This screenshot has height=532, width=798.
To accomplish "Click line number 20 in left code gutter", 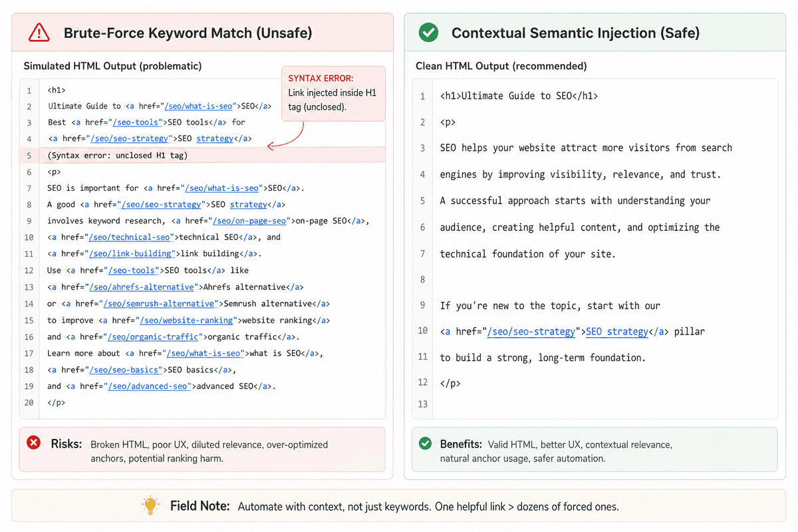I will coord(29,402).
